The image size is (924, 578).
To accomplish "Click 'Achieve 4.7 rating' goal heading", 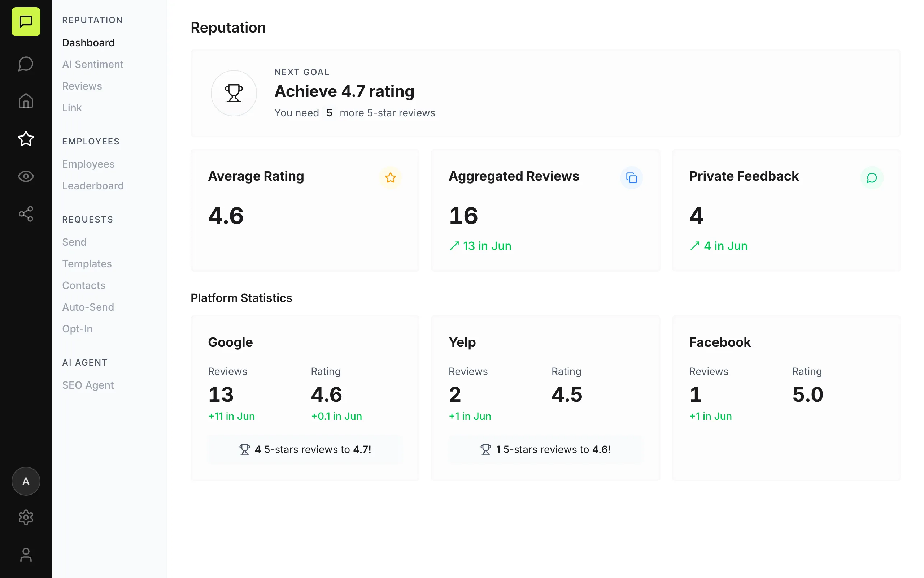I will (344, 91).
